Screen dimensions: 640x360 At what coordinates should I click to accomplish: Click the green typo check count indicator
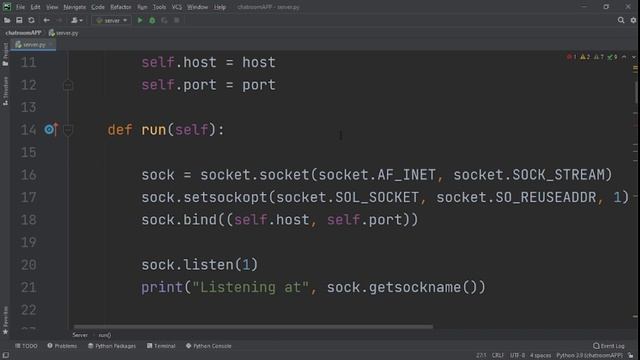(x=612, y=57)
